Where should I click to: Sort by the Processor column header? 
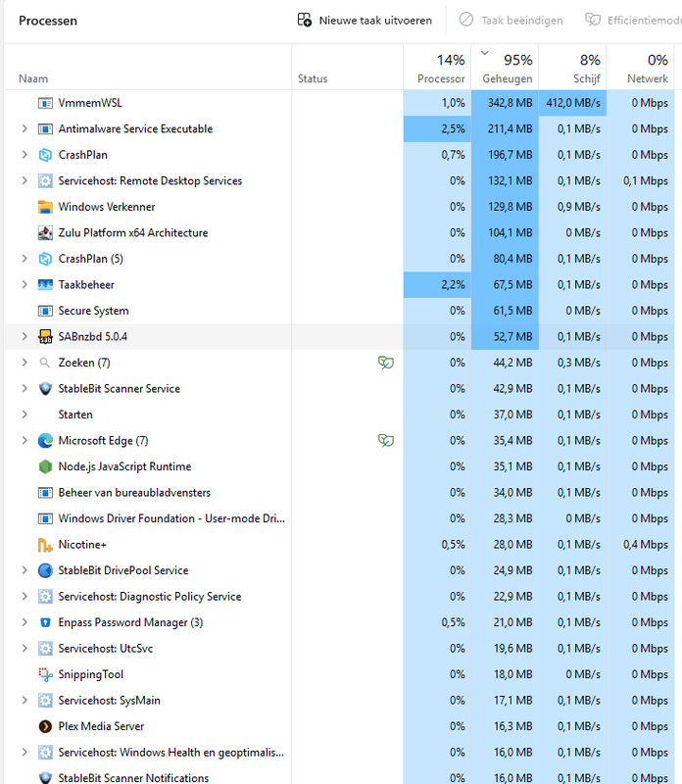click(x=437, y=68)
